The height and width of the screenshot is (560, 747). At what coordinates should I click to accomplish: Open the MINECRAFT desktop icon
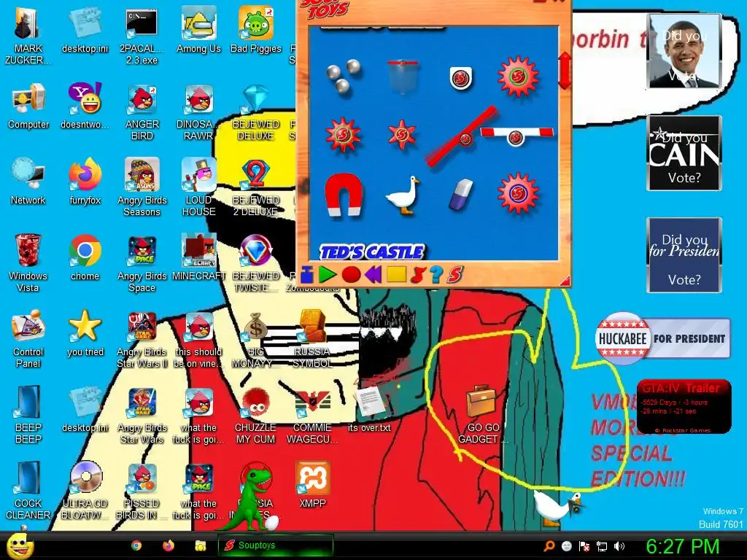pos(198,257)
